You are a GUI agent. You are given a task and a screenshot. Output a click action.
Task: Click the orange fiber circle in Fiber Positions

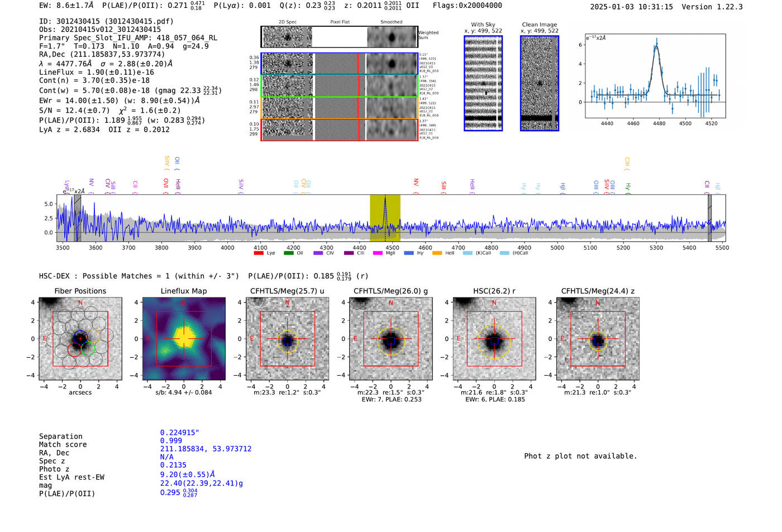(93, 336)
